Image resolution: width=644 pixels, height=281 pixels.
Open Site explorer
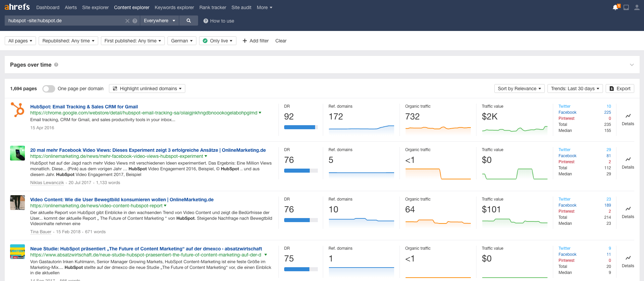96,7
